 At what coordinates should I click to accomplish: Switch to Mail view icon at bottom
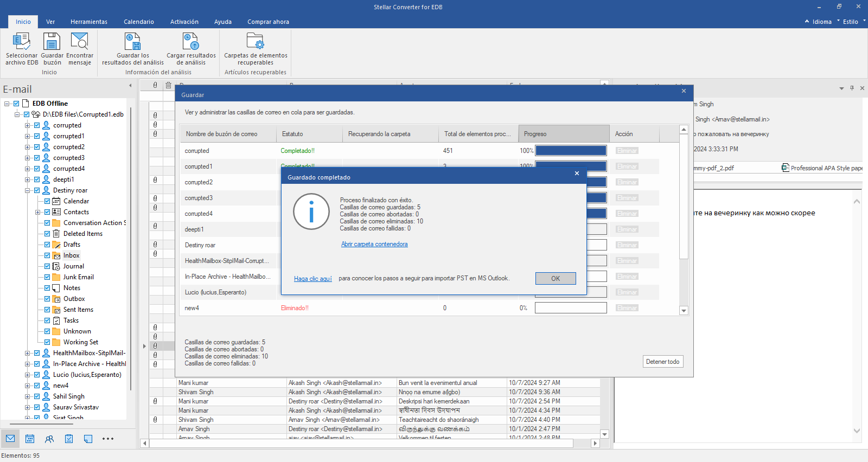point(10,439)
